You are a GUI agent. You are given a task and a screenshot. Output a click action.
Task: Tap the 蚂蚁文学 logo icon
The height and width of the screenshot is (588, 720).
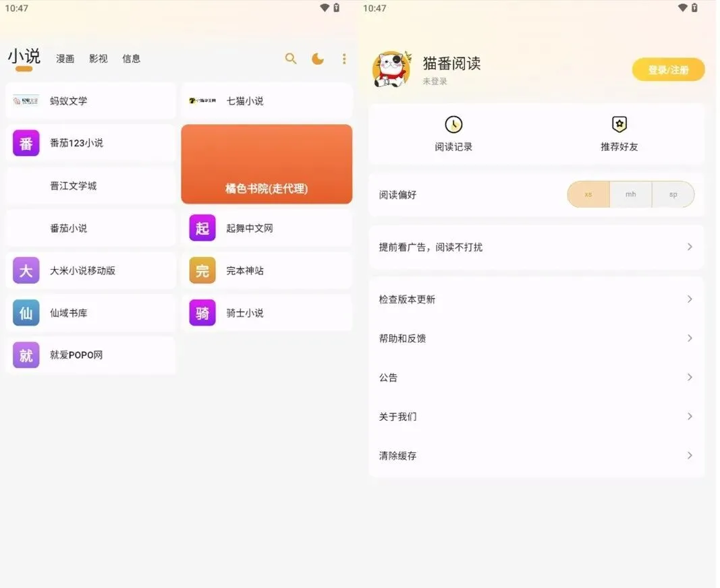tap(26, 101)
